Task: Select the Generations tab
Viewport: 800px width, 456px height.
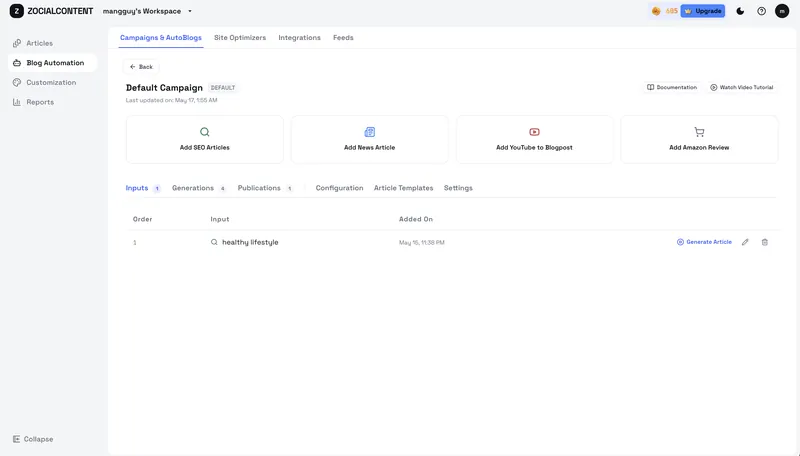Action: 198,188
